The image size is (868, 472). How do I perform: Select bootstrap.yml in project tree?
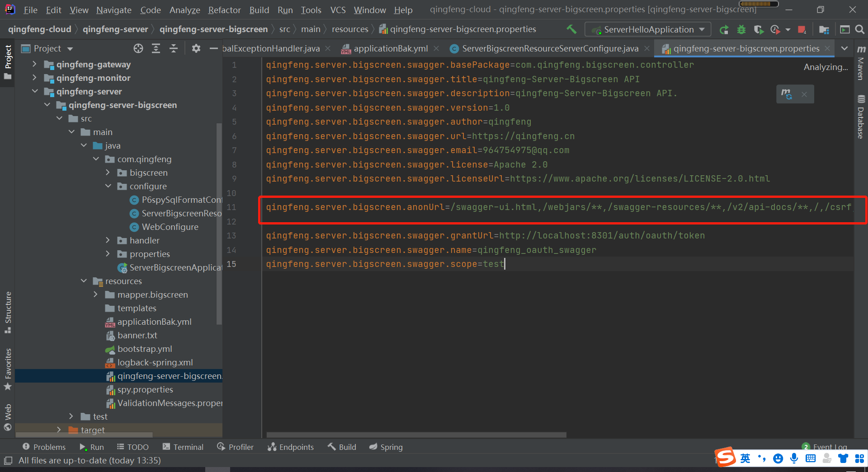145,349
